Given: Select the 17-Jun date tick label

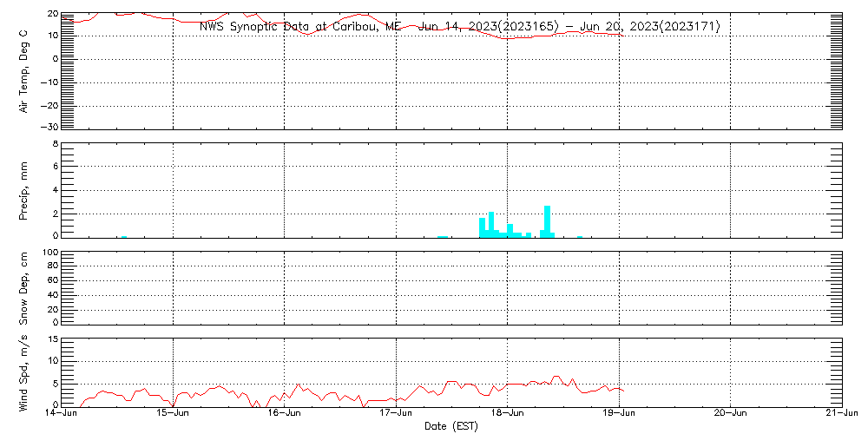Looking at the screenshot, I should [x=397, y=414].
